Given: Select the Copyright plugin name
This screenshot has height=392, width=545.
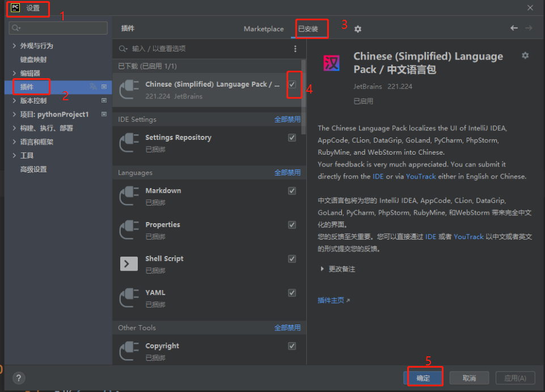Looking at the screenshot, I should coord(162,346).
